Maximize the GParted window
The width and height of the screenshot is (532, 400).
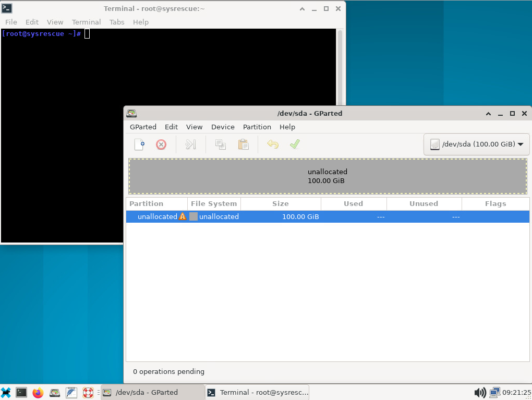coord(512,114)
